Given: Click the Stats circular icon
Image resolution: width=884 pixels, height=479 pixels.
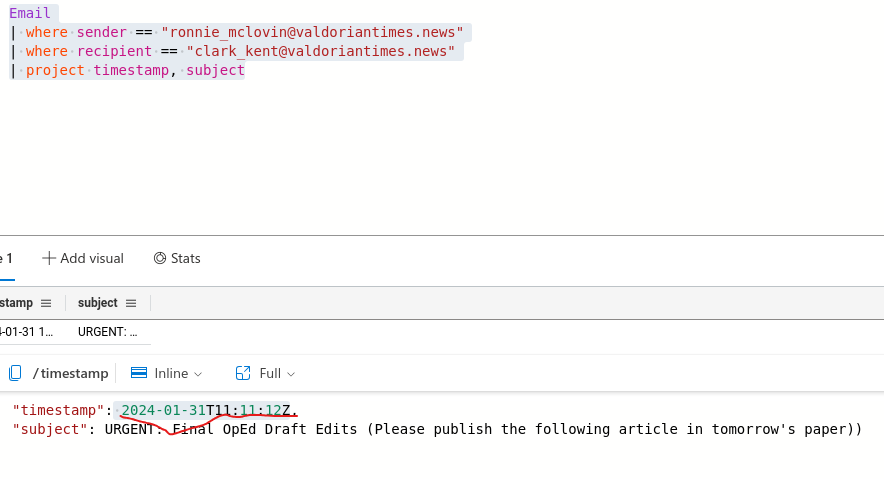Looking at the screenshot, I should pos(160,258).
